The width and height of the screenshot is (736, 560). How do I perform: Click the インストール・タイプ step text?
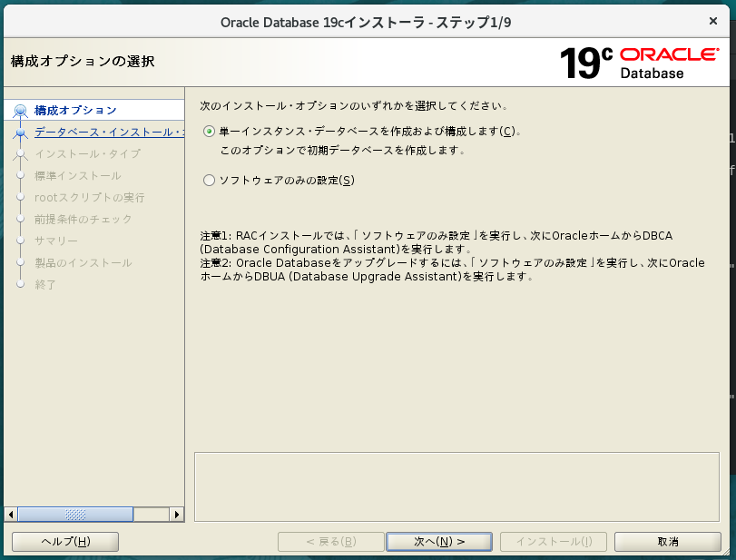point(88,154)
